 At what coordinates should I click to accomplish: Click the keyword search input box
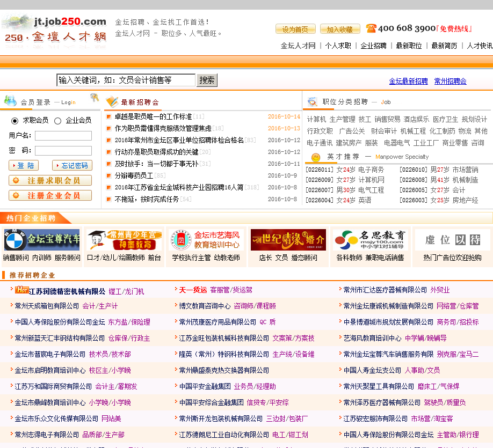click(126, 80)
